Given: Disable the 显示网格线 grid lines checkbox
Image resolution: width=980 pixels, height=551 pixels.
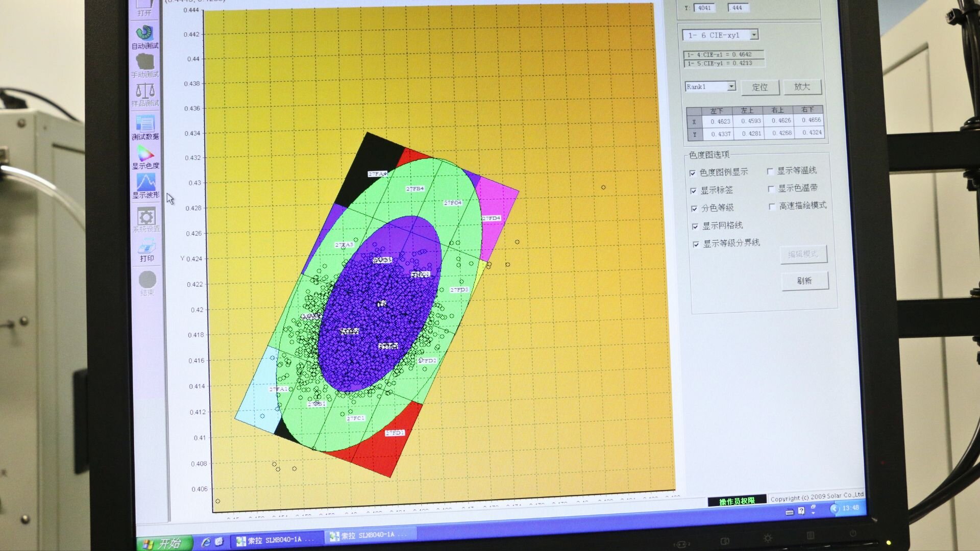Looking at the screenshot, I should 695,227.
